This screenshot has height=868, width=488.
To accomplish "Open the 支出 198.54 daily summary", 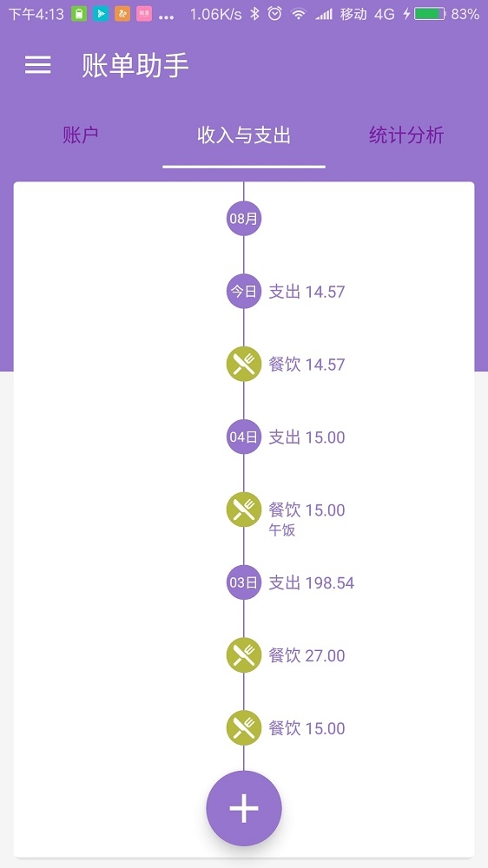I will coord(312,582).
